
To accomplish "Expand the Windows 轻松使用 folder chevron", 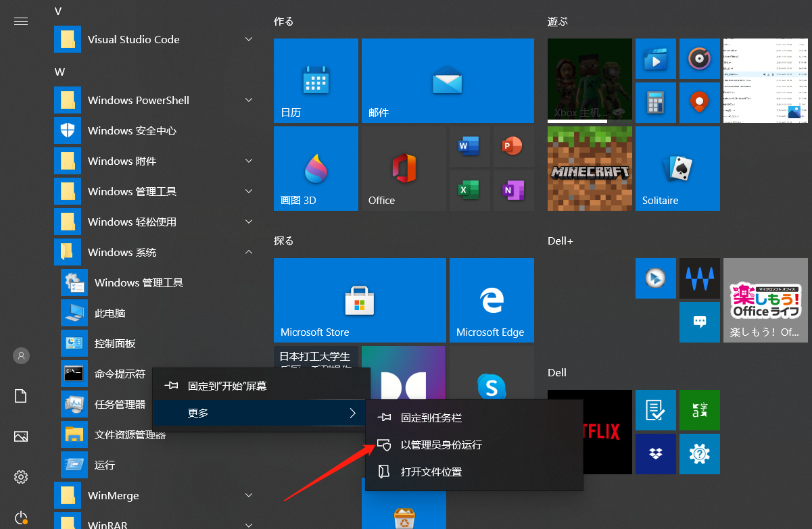I will pos(249,222).
